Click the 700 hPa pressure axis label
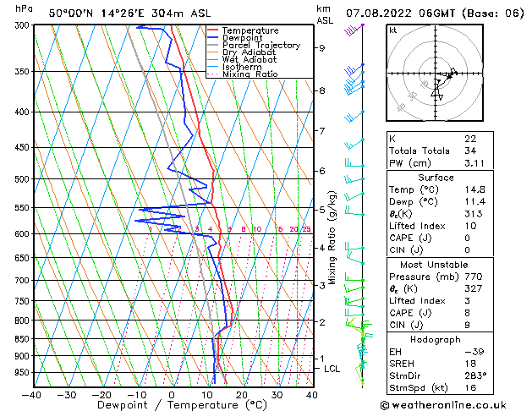This screenshot has height=411, width=532. [x=24, y=281]
